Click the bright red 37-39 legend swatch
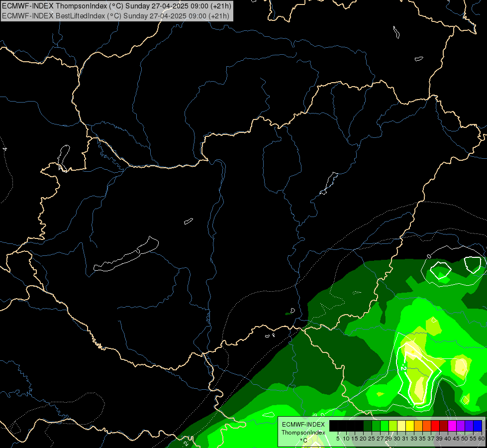This screenshot has height=448, width=487. [435, 426]
